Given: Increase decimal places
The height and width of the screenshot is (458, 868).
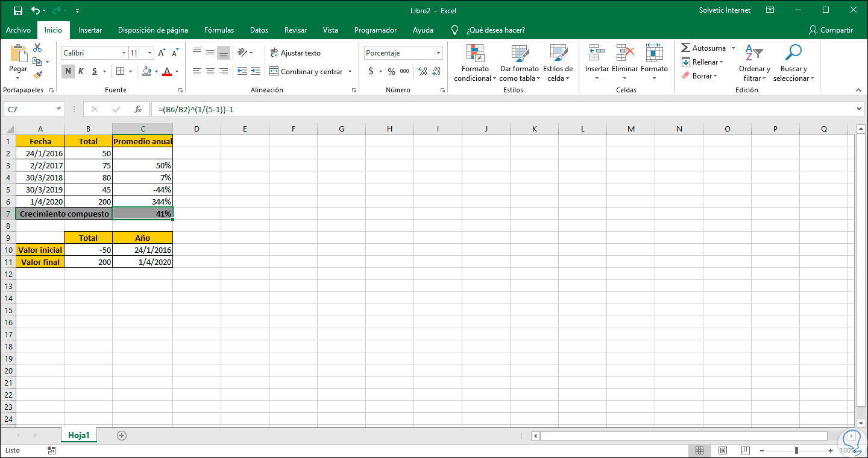Looking at the screenshot, I should (x=423, y=71).
